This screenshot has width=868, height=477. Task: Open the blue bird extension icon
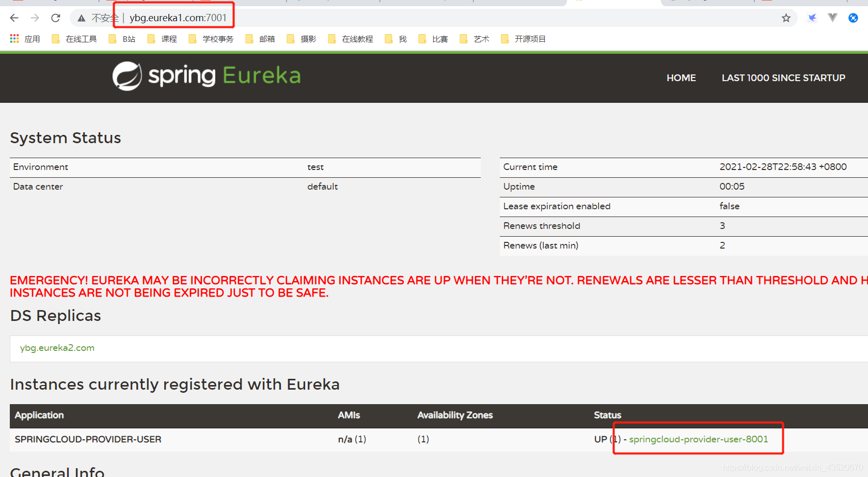click(812, 18)
